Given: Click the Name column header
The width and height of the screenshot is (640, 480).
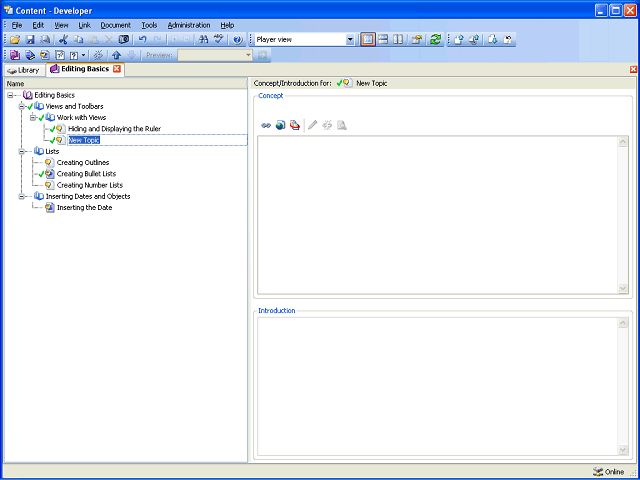Looking at the screenshot, I should [x=126, y=84].
